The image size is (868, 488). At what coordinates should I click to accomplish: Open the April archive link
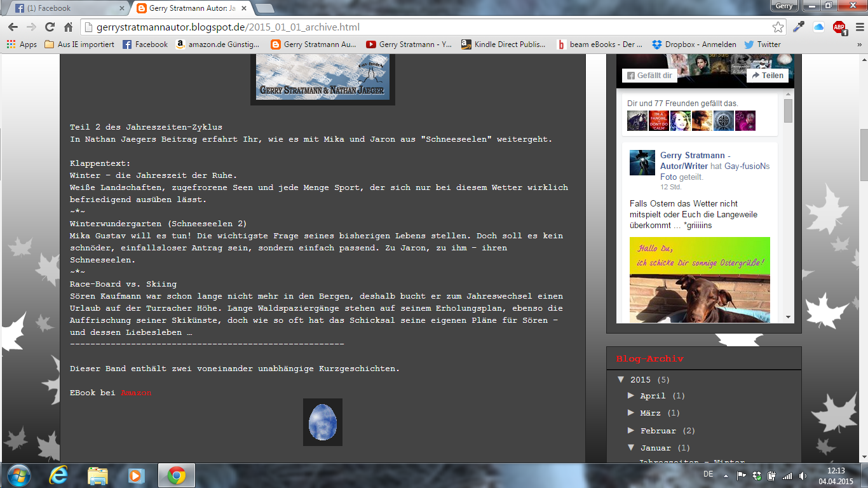[653, 396]
